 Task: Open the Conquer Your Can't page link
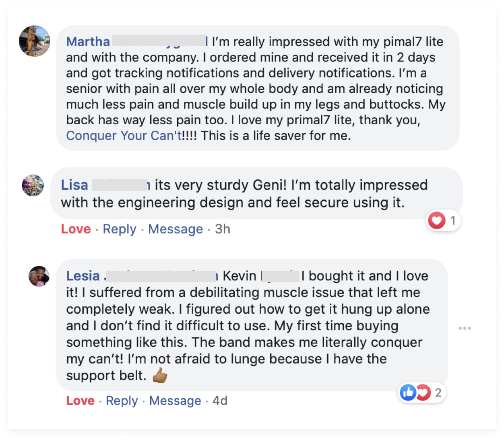[124, 136]
